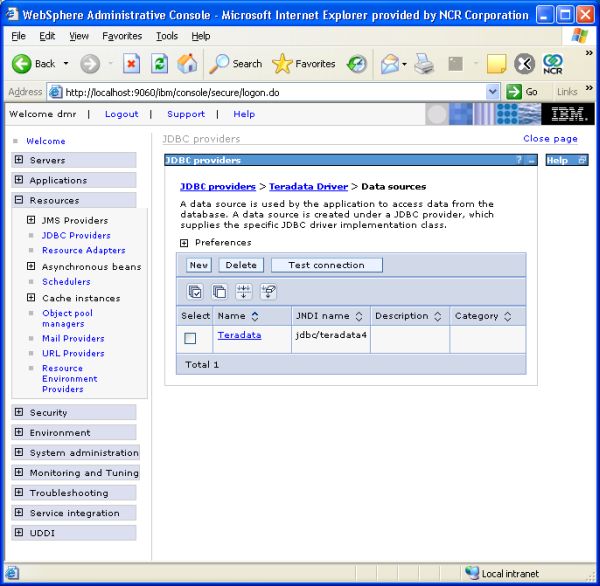Click the Clear filter value table icon

268,292
